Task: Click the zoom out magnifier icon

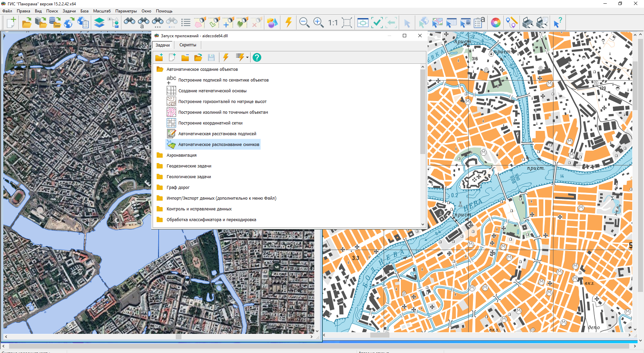Action: [x=304, y=23]
